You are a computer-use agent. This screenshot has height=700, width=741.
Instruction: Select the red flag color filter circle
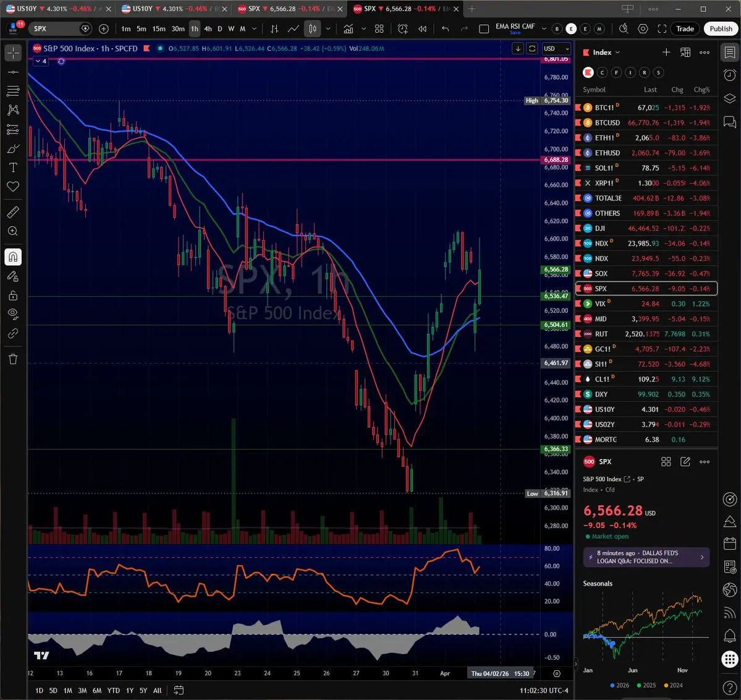pos(588,72)
